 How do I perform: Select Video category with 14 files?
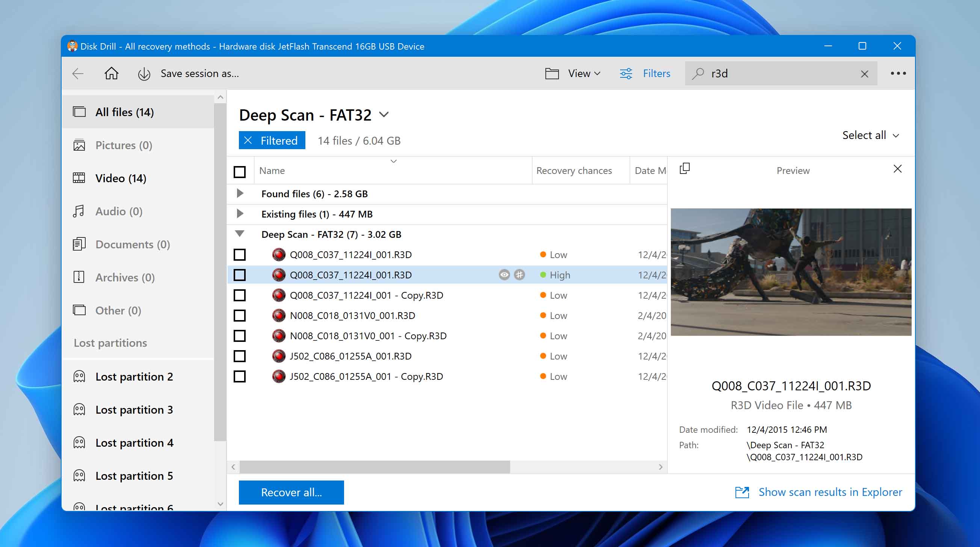click(x=120, y=178)
